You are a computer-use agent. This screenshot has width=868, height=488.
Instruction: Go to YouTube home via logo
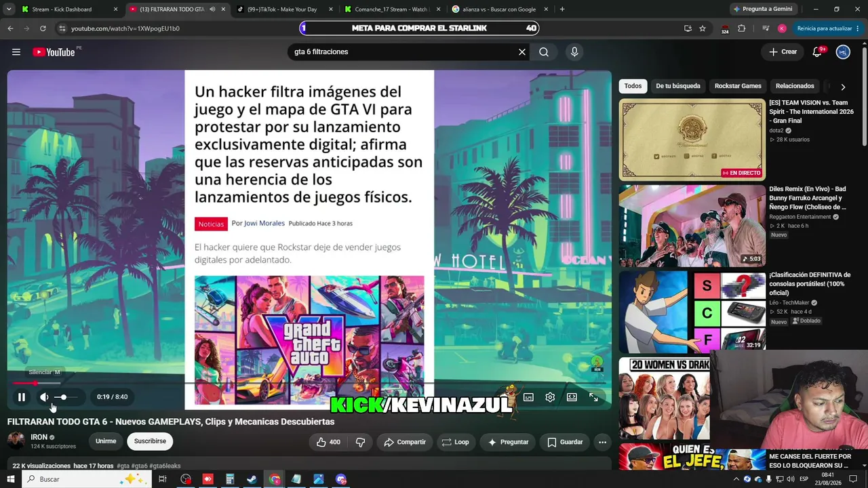[54, 52]
